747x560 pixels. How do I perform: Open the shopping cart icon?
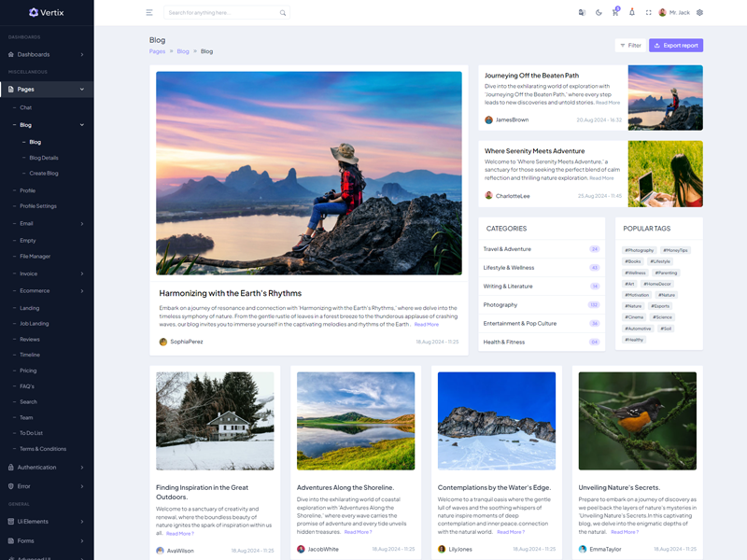tap(615, 12)
